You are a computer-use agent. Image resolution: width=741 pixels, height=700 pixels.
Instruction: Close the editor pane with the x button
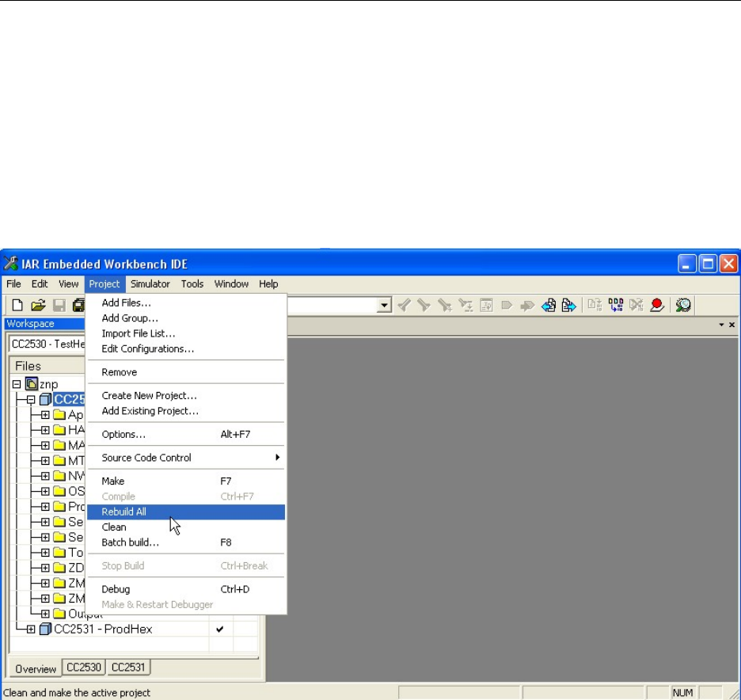click(731, 325)
